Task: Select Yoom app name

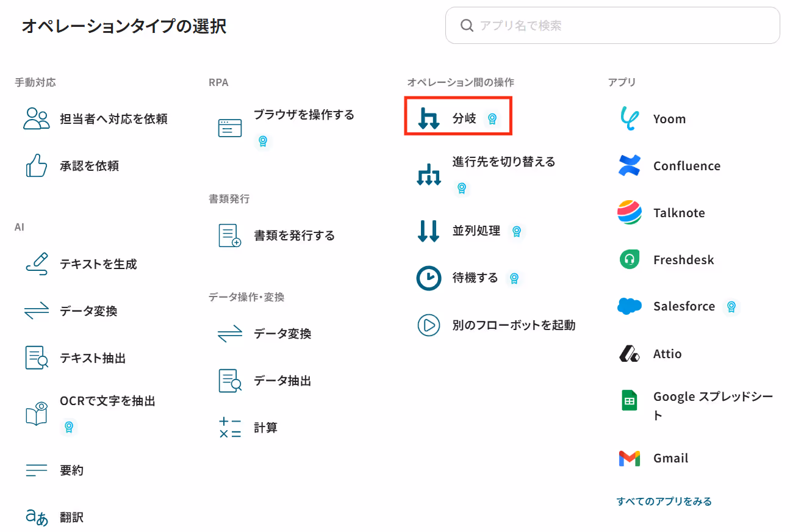Action: [x=669, y=119]
